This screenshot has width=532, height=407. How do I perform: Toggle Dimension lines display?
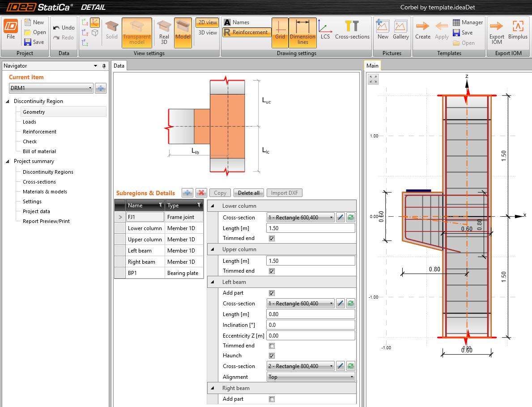302,32
